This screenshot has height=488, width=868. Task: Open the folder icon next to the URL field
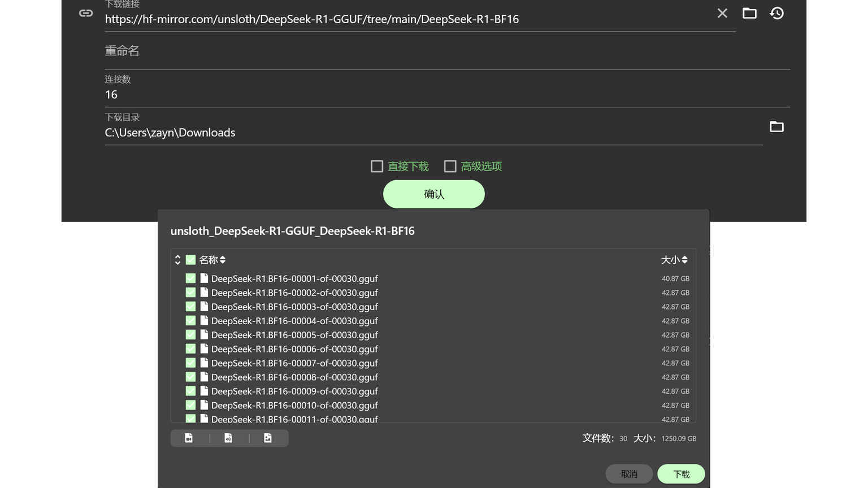click(749, 13)
